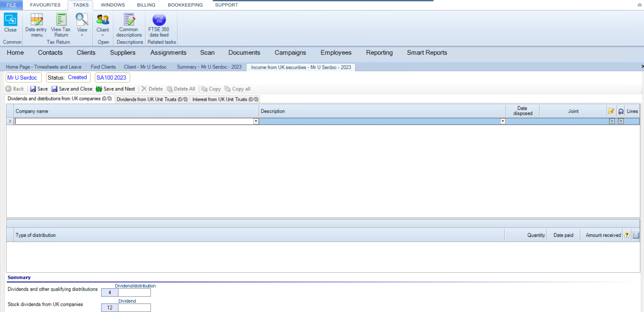This screenshot has height=312, width=644.
Task: Open Dividends from UK Unit Trusts tab
Action: (x=152, y=99)
